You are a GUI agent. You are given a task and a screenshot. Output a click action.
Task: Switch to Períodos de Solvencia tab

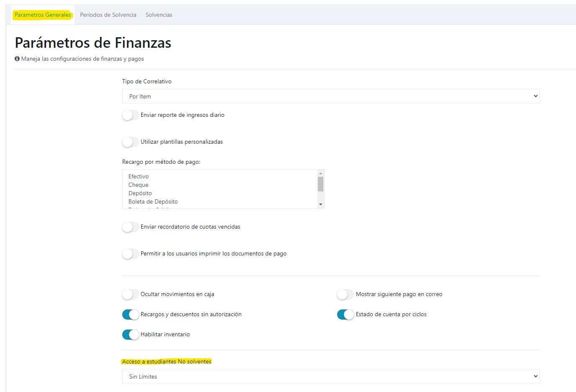tap(108, 15)
